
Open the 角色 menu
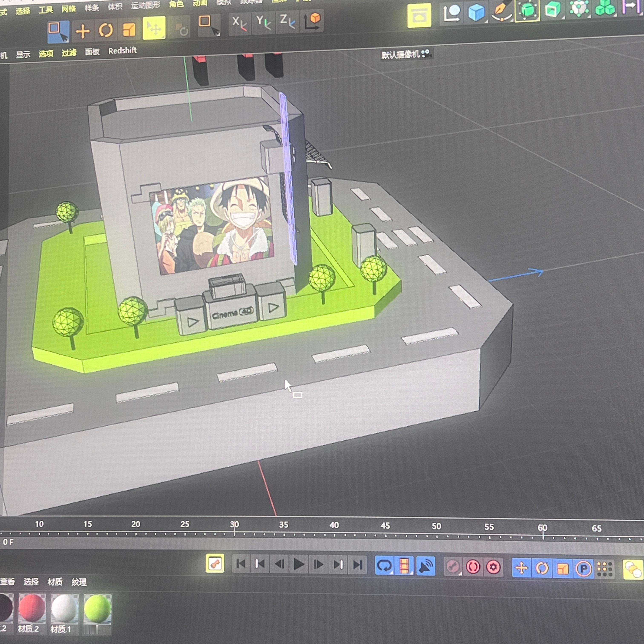pyautogui.click(x=176, y=4)
